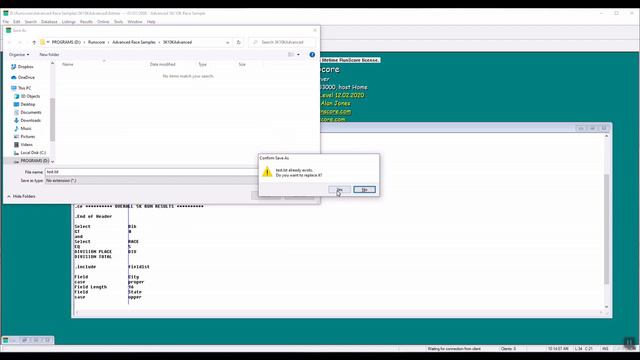Image resolution: width=640 pixels, height=360 pixels.
Task: Select PROGRAMS (D:) in the breadcrumb path
Action: coord(66,42)
